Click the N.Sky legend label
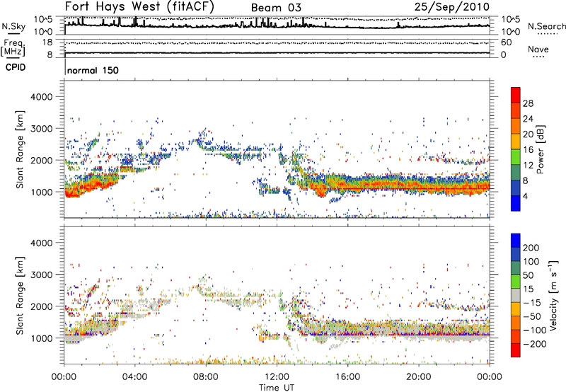This screenshot has width=566, height=392. [x=13, y=26]
